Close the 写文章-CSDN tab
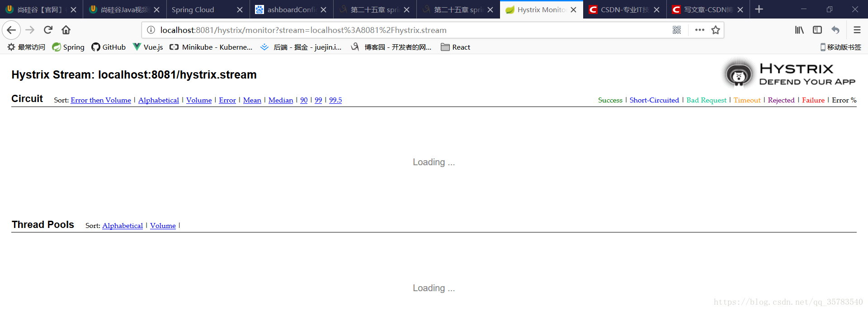The height and width of the screenshot is (311, 868). [740, 9]
